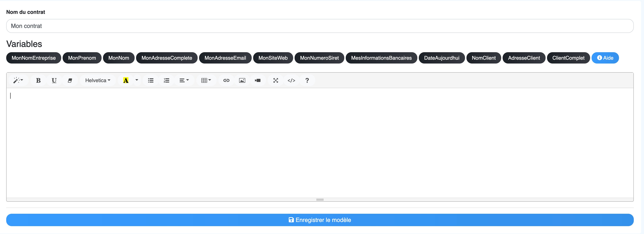Toggle HTML code view
This screenshot has height=234, width=644.
pyautogui.click(x=291, y=80)
